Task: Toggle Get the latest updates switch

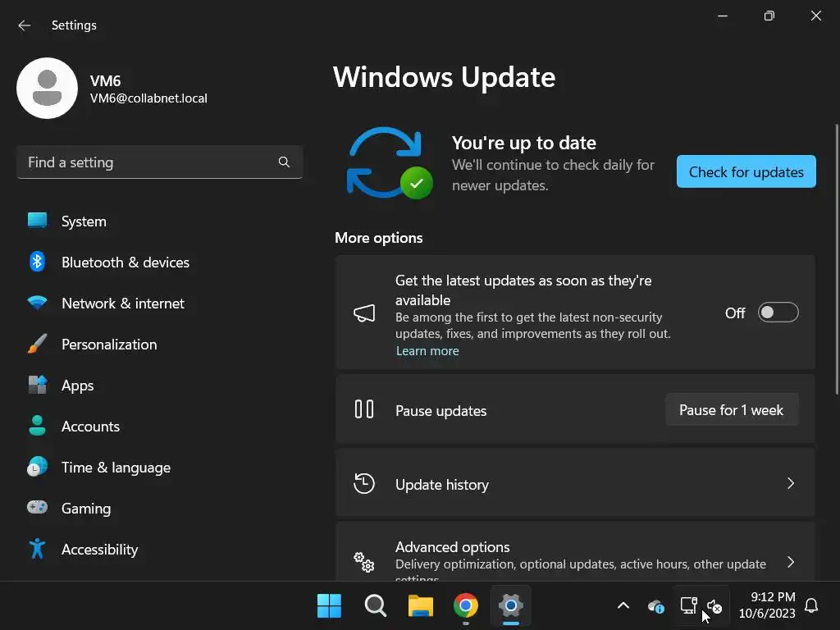Action: pyautogui.click(x=778, y=313)
